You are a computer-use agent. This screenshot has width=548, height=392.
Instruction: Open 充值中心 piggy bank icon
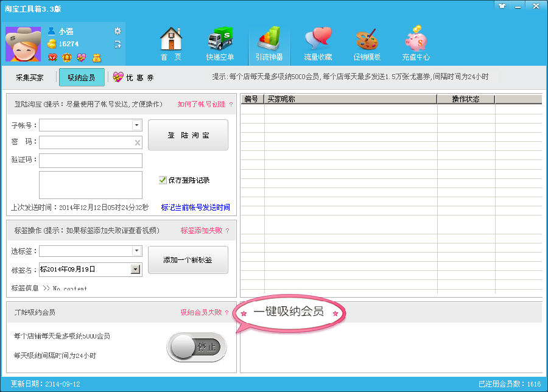(x=416, y=40)
